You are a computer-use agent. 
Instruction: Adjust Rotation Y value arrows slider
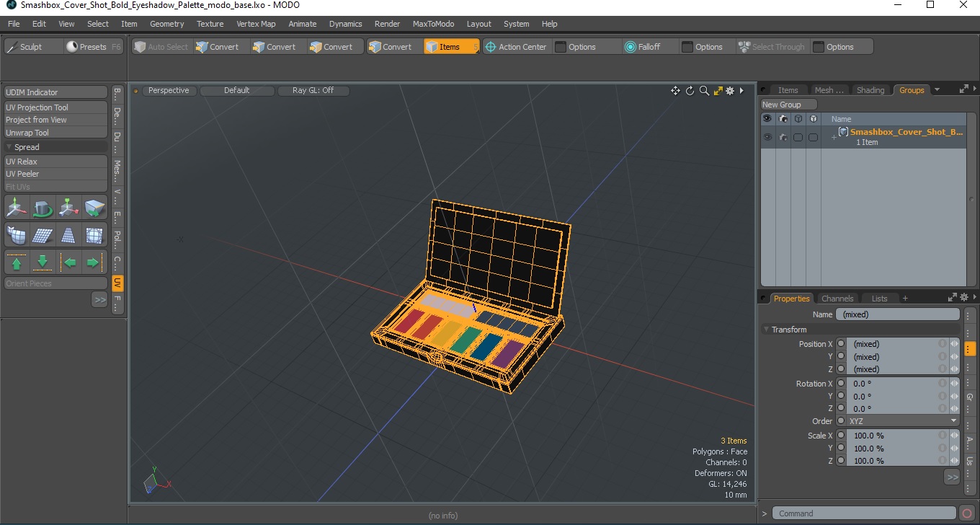pos(955,396)
